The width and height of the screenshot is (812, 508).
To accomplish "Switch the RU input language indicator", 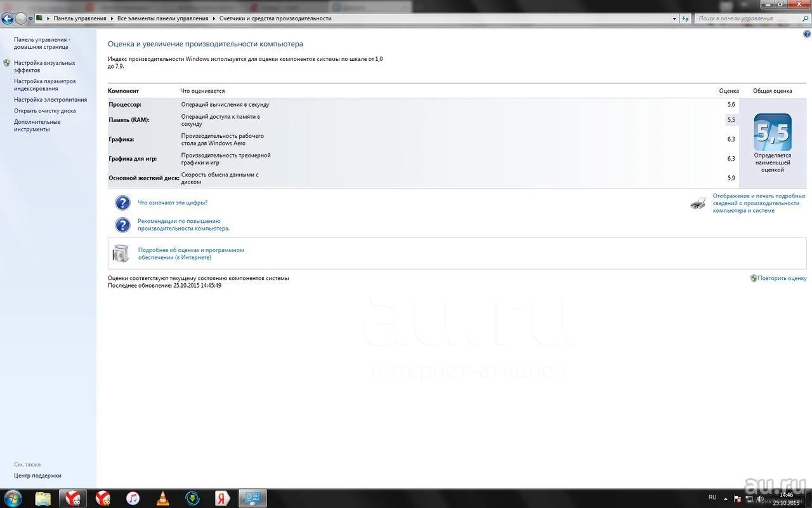I will [712, 497].
